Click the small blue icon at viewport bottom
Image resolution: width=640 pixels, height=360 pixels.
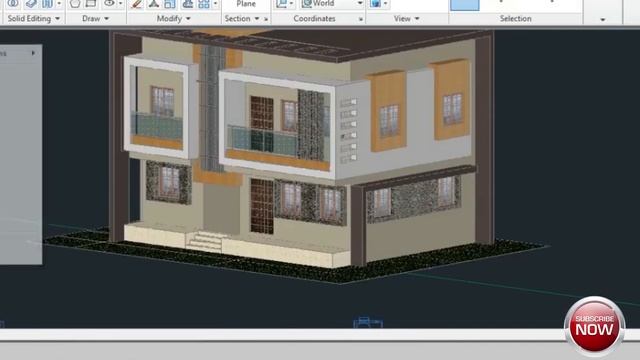point(368,322)
